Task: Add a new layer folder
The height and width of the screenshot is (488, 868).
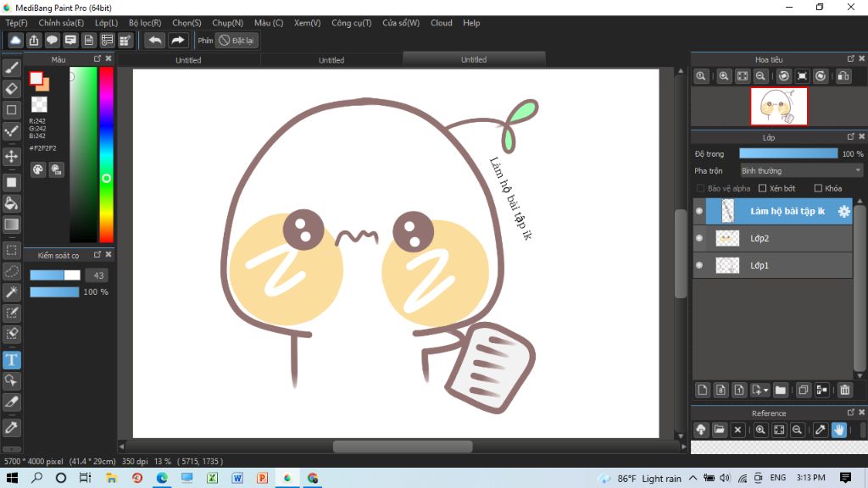Action: [x=781, y=390]
